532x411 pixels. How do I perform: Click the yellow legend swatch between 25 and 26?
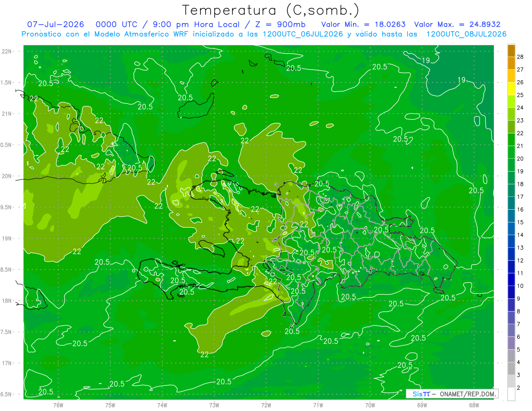tap(511, 89)
